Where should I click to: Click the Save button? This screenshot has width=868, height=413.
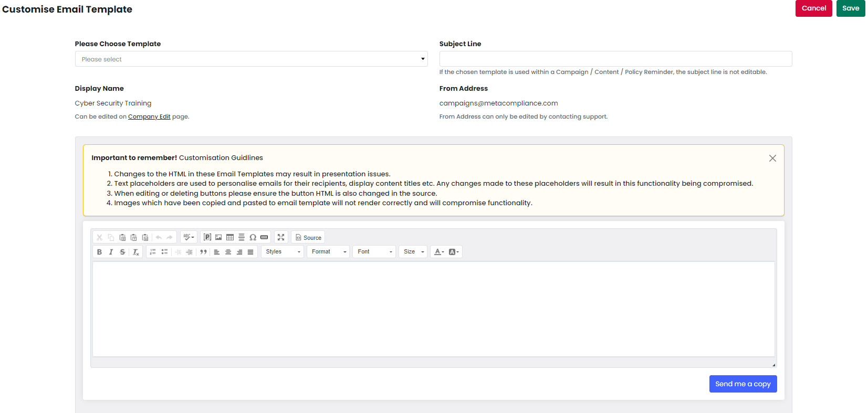coord(850,8)
